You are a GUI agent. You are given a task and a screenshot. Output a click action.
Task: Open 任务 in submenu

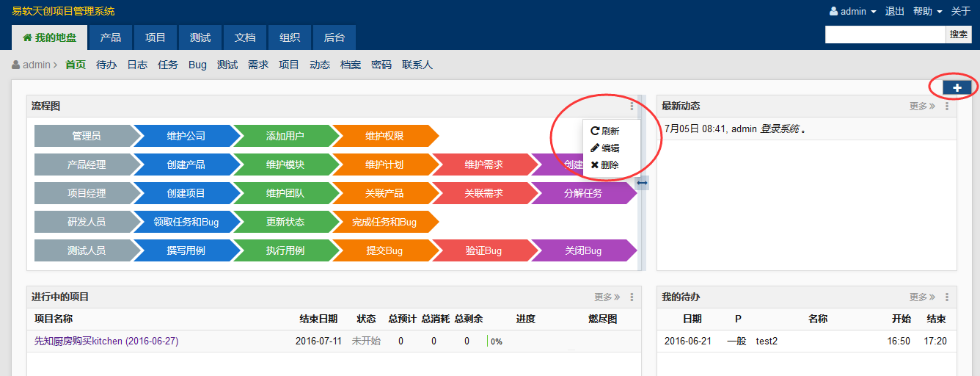click(168, 65)
